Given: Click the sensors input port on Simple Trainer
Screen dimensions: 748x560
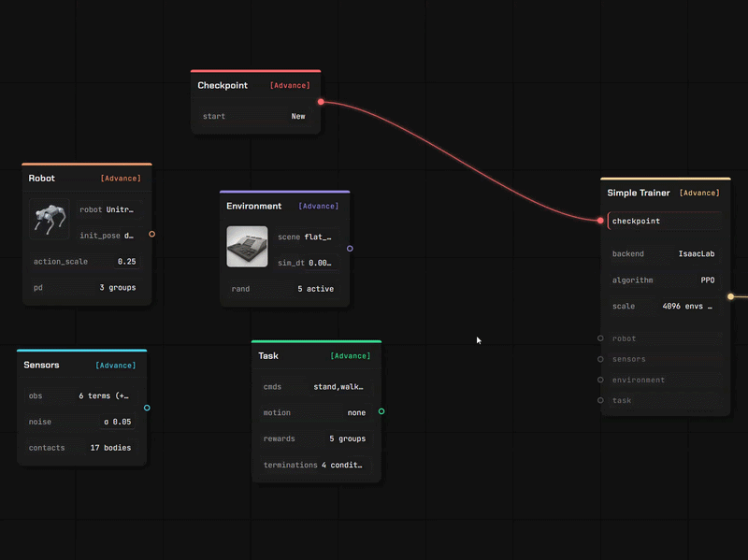Looking at the screenshot, I should 600,359.
